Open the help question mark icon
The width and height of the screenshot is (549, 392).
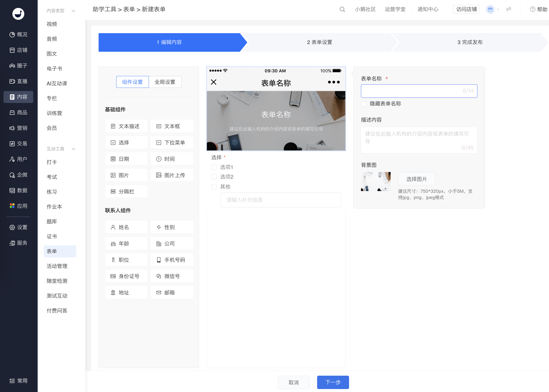[x=532, y=9]
